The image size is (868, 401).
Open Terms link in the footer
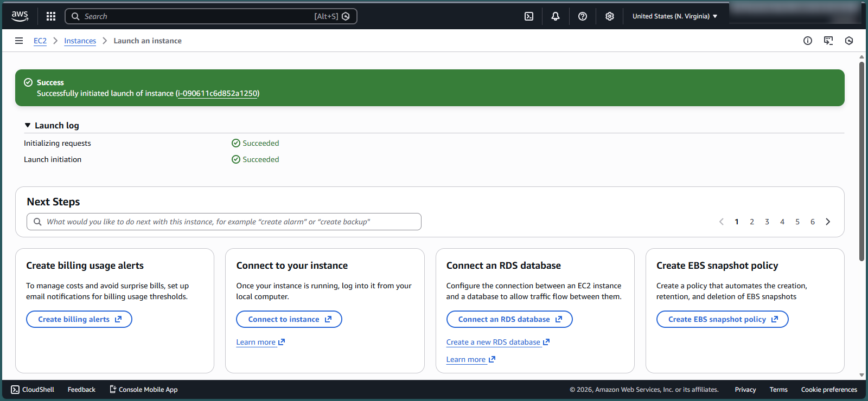tap(778, 390)
